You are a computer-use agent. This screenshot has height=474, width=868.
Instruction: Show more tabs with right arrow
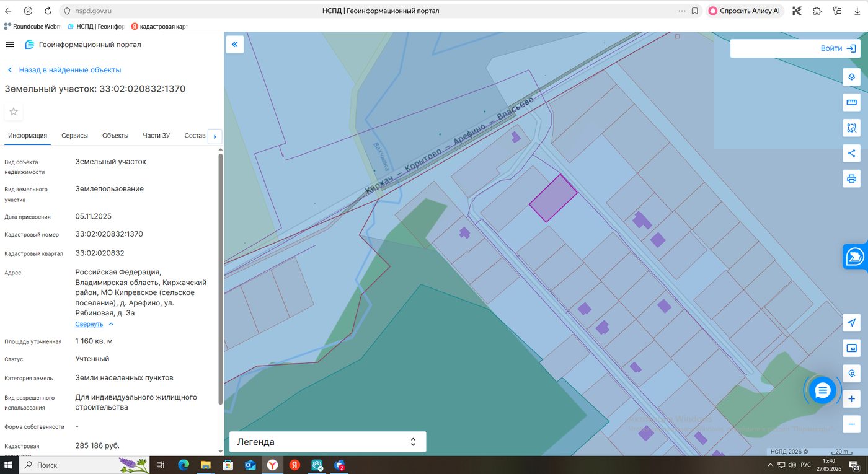point(215,136)
